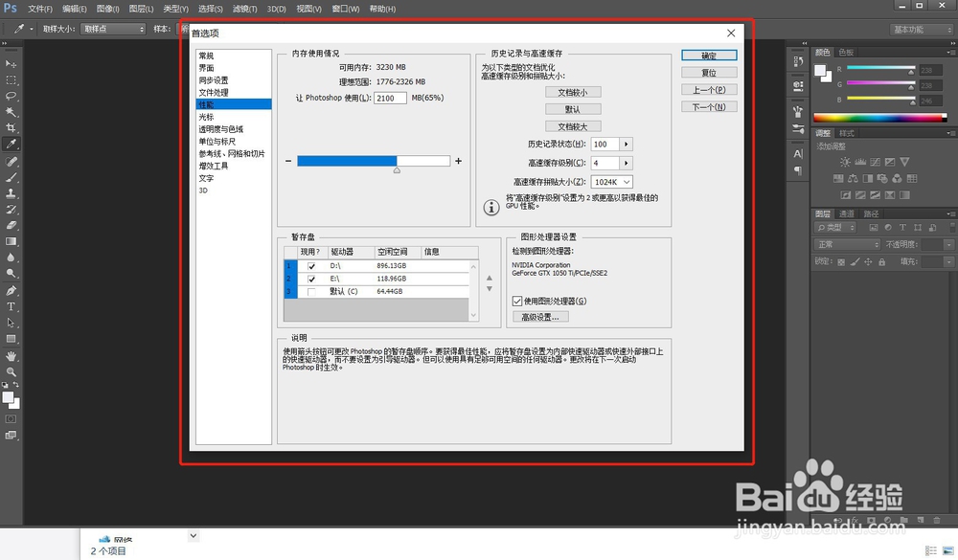Click the plus button beside memory slider
The height and width of the screenshot is (560, 958).
click(458, 161)
